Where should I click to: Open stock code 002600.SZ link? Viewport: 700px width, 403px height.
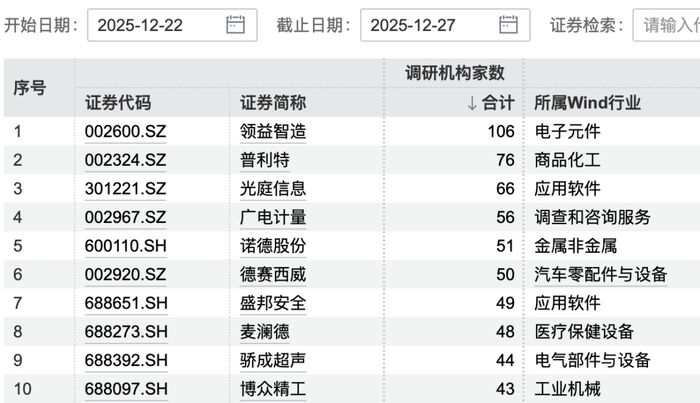click(x=125, y=132)
